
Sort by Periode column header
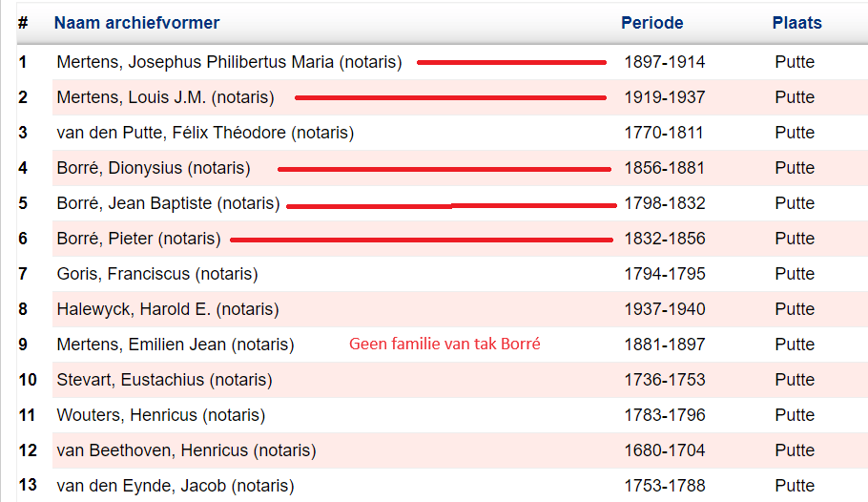coord(651,23)
